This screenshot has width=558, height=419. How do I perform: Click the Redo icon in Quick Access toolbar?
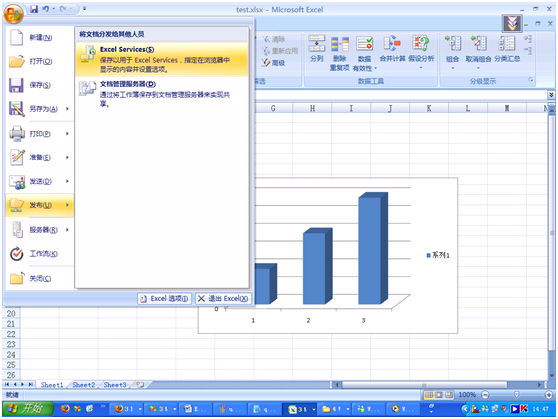tap(63, 9)
